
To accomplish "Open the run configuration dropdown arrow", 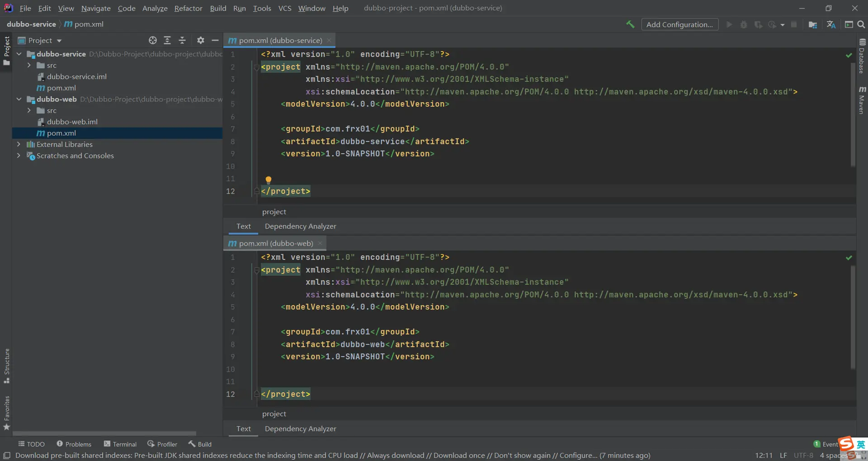I will [782, 25].
